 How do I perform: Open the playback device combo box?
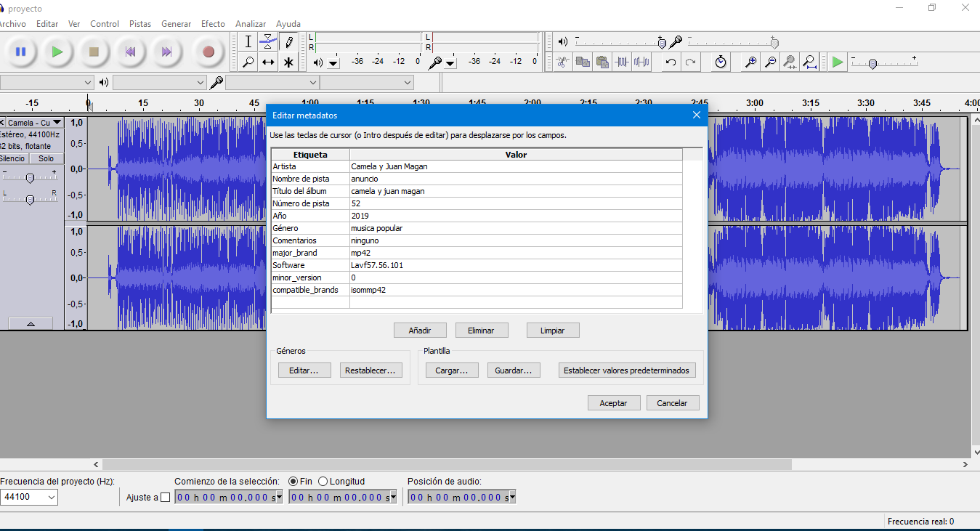[x=160, y=83]
